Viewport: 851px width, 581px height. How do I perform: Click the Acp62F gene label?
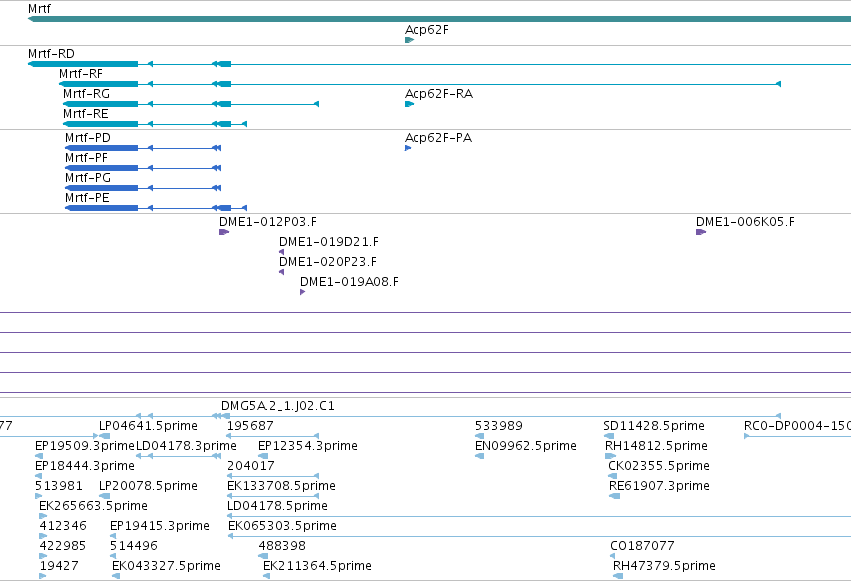click(427, 30)
